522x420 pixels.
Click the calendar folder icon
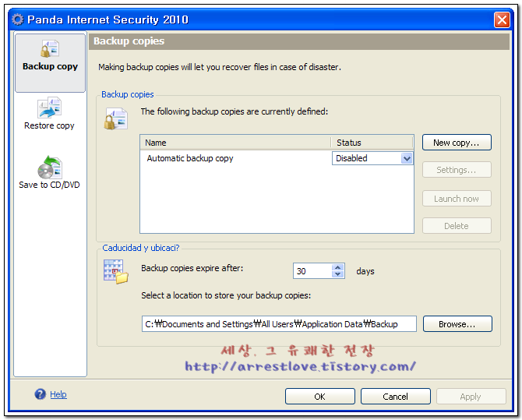(x=115, y=272)
